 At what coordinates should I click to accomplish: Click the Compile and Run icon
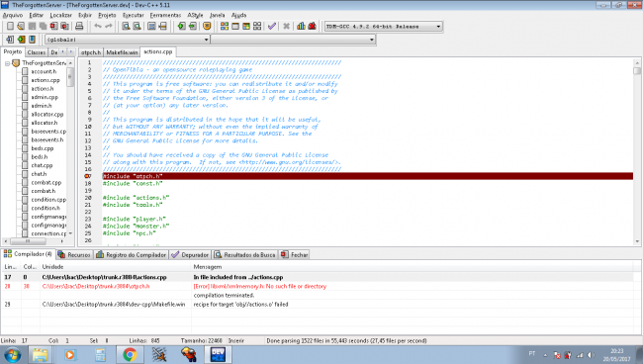tap(246, 26)
